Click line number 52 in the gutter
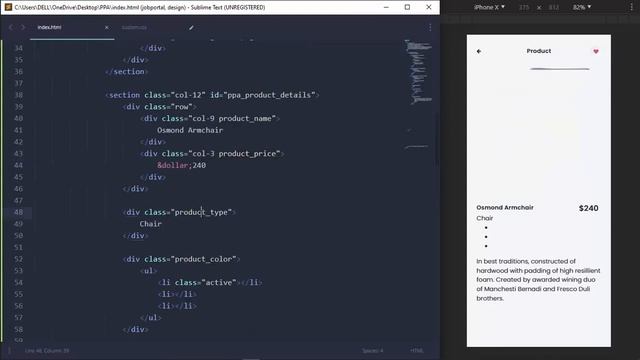This screenshot has width=640, height=360. pyautogui.click(x=18, y=259)
